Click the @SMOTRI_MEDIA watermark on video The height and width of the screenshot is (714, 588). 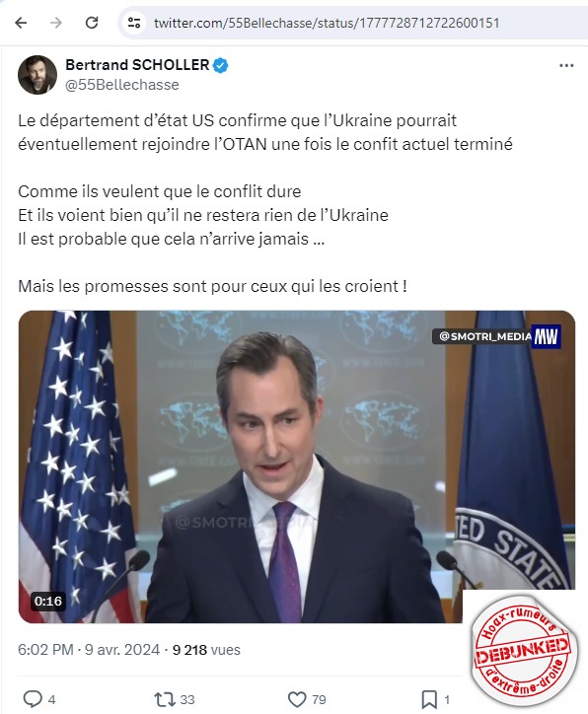tap(482, 336)
